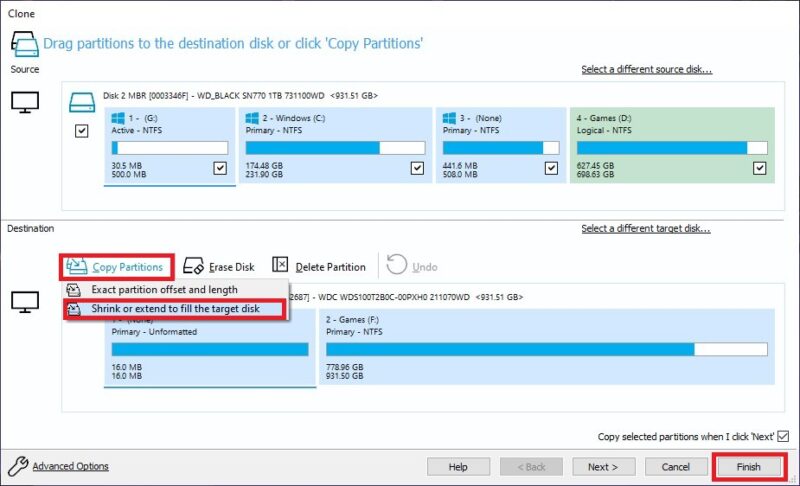Toggle Copy selected partitions when I click Next

(x=783, y=437)
